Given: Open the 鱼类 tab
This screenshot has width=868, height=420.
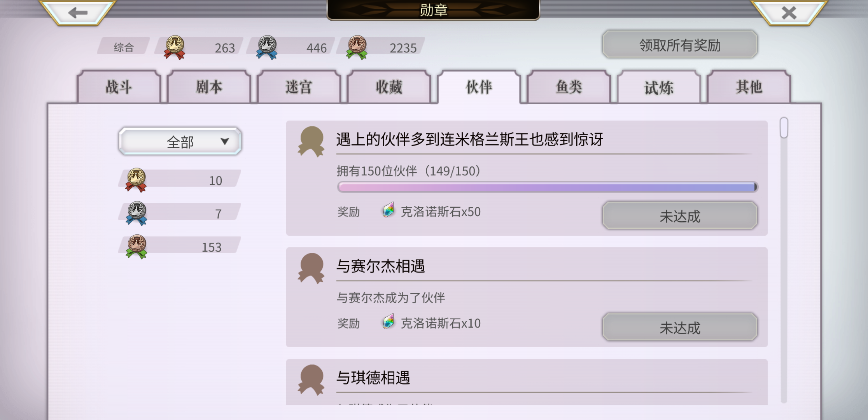Looking at the screenshot, I should 569,87.
